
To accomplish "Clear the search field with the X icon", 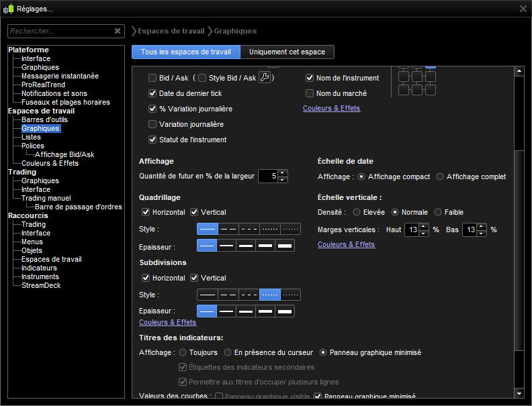I will 118,31.
